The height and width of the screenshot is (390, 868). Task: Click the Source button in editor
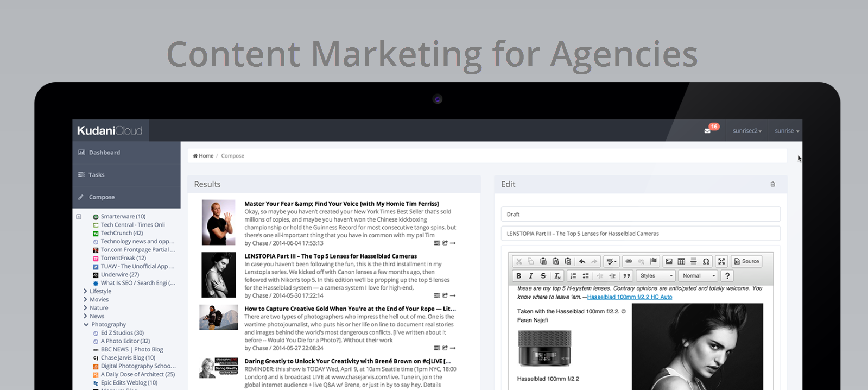point(747,261)
